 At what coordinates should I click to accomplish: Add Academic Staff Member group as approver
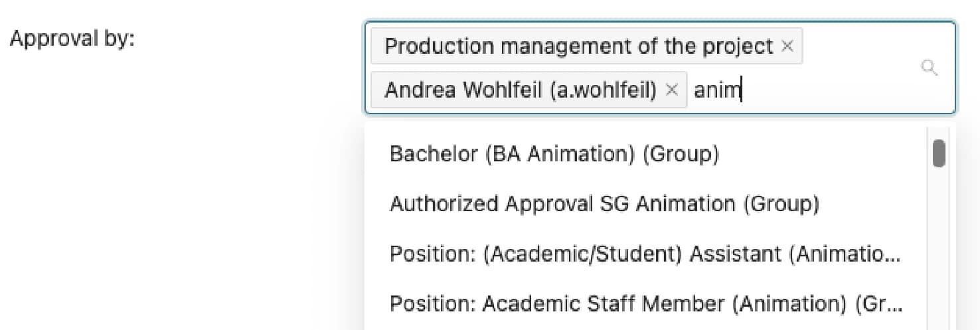coord(644,303)
